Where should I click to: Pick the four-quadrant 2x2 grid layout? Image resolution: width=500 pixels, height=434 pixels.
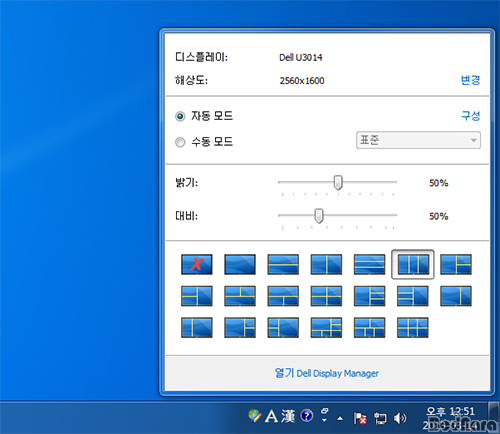[326, 296]
